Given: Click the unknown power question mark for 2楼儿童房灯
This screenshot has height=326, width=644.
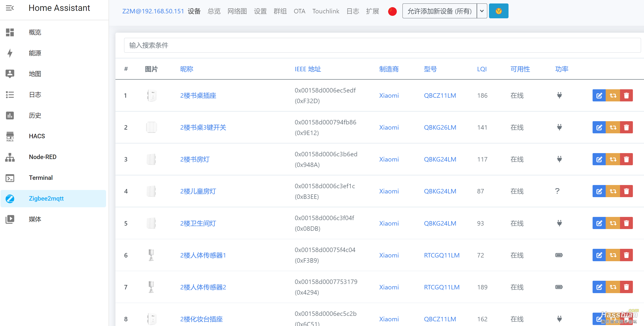Looking at the screenshot, I should click(557, 191).
